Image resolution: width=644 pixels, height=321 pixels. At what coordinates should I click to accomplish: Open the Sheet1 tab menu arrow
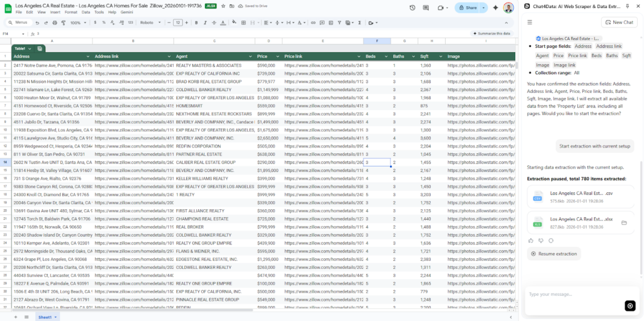[x=55, y=317]
